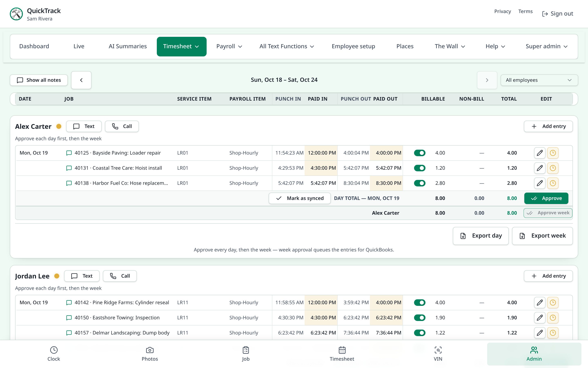Open the AI Summaries tab
The height and width of the screenshot is (368, 588).
point(128,46)
